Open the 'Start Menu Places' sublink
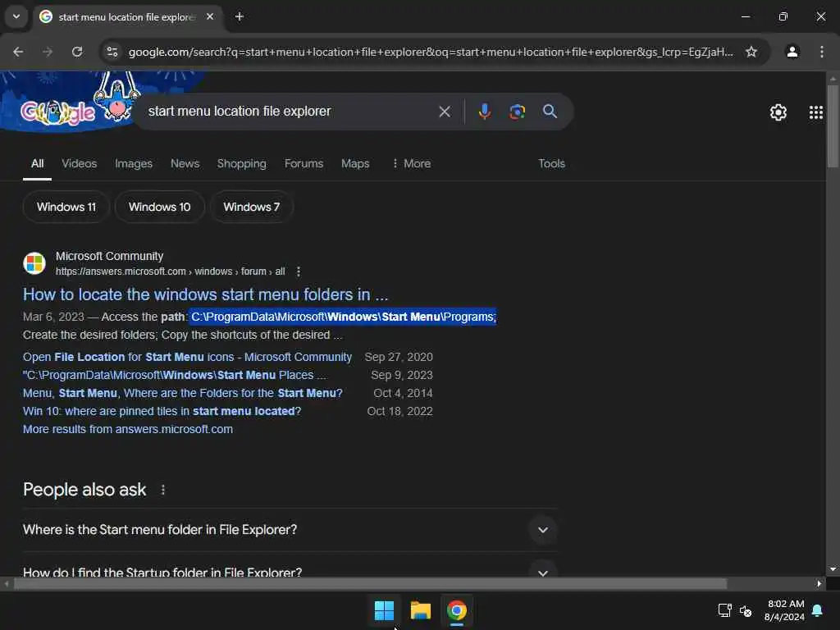 pos(174,375)
